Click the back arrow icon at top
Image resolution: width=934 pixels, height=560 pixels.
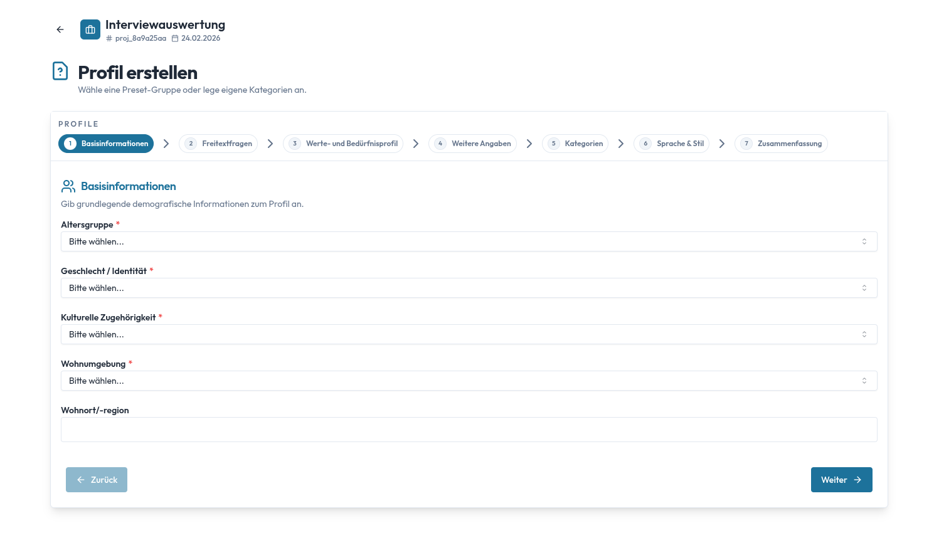[x=60, y=29]
